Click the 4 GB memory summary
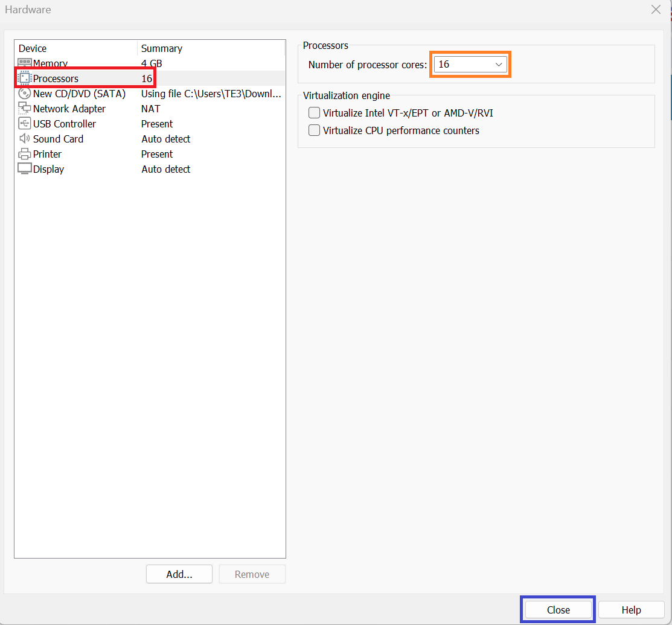Viewport: 672px width, 625px height. [152, 63]
